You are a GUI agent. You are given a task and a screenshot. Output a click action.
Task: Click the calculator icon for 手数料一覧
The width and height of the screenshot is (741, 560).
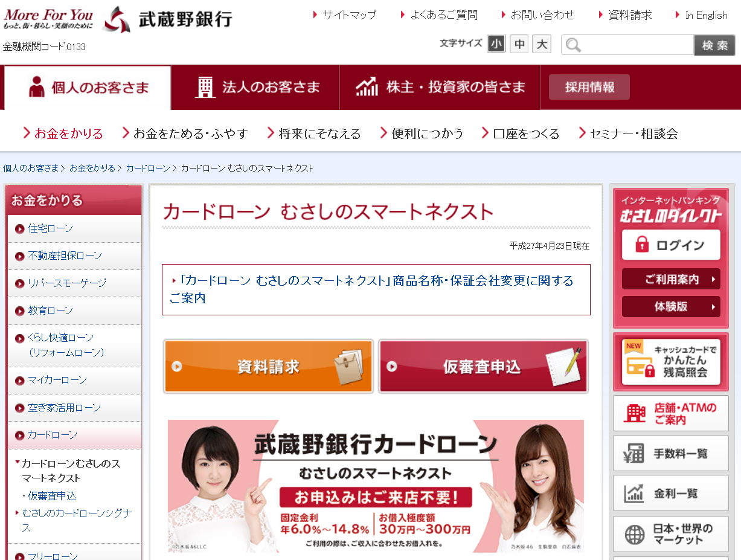[x=635, y=453]
